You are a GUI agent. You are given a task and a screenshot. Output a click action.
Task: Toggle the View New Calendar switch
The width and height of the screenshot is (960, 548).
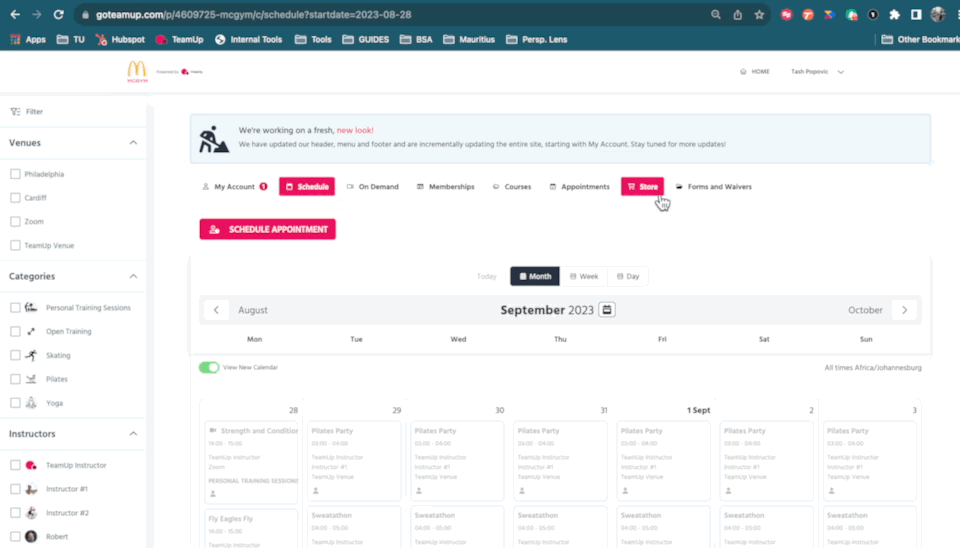pyautogui.click(x=209, y=367)
